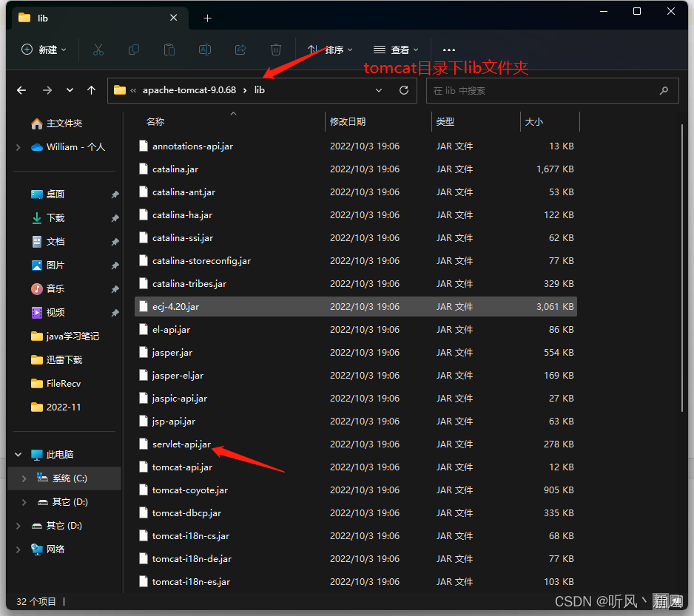Open the 排序 sort dropdown
The height and width of the screenshot is (616, 694).
(331, 50)
